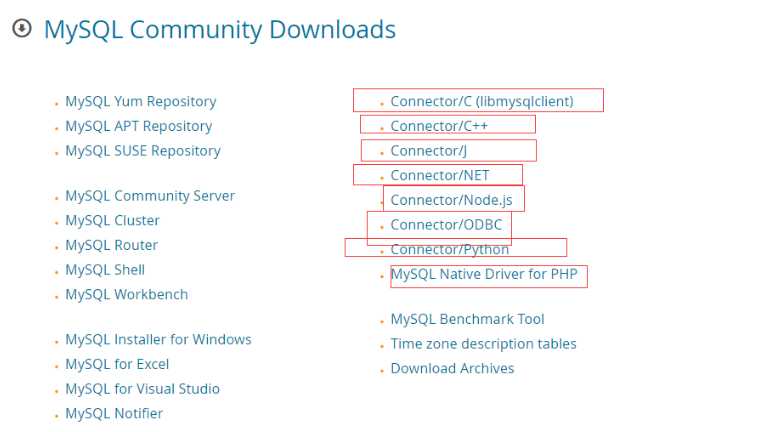The width and height of the screenshot is (768, 432).
Task: Open the MySQL Router link
Action: [112, 245]
